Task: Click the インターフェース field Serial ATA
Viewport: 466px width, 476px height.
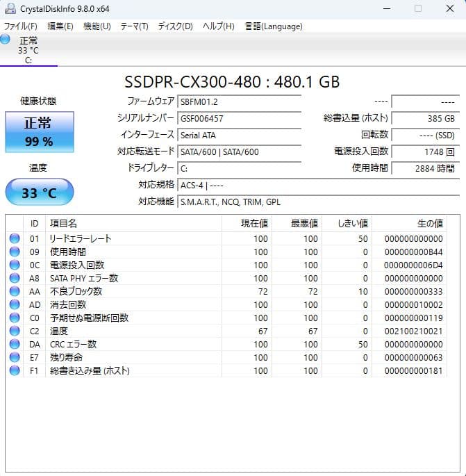Action: pyautogui.click(x=240, y=135)
